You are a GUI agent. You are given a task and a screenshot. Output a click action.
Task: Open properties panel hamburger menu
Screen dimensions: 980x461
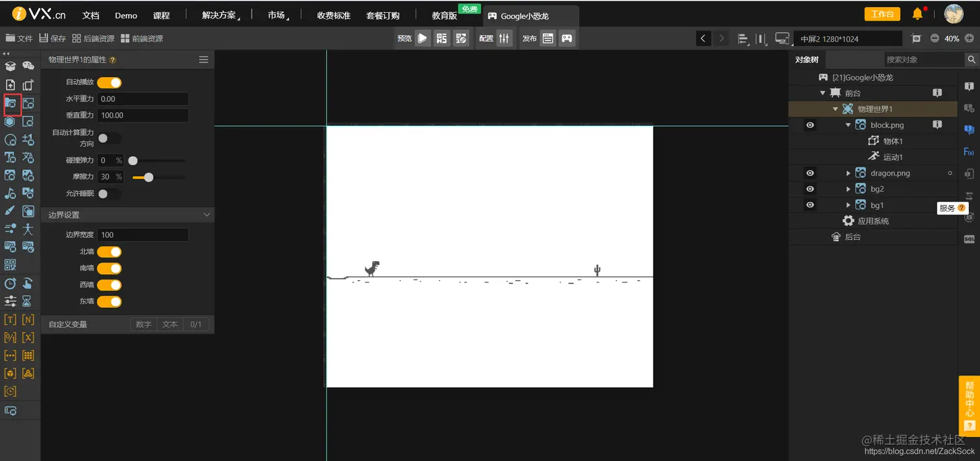204,60
